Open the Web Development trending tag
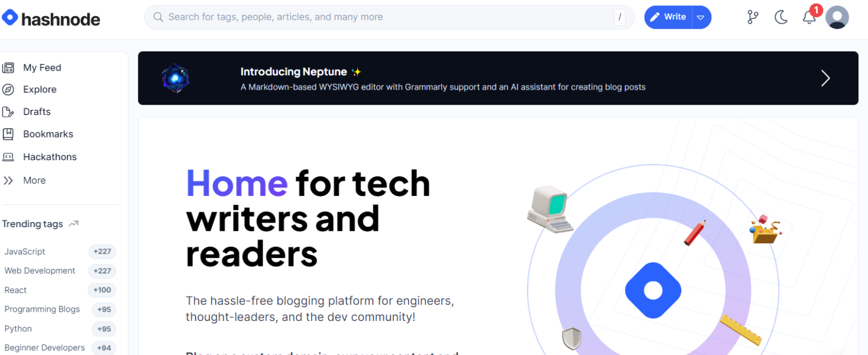 (x=40, y=271)
